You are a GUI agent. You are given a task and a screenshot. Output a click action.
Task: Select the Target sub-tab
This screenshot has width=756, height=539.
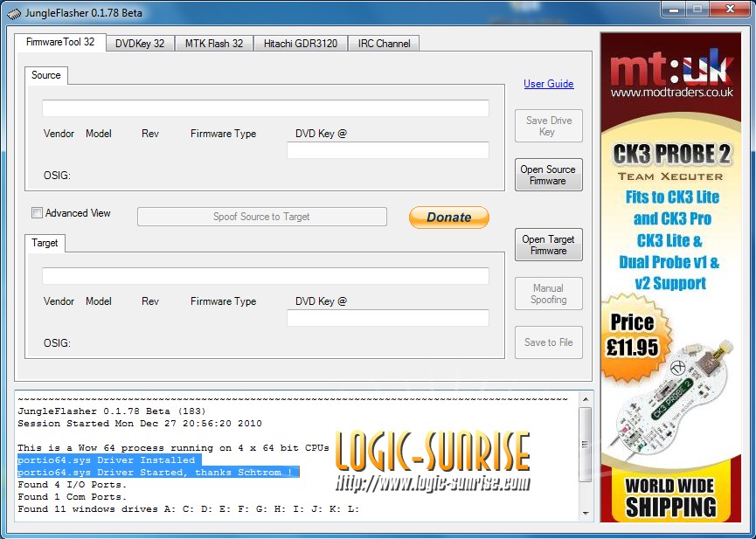pos(45,243)
